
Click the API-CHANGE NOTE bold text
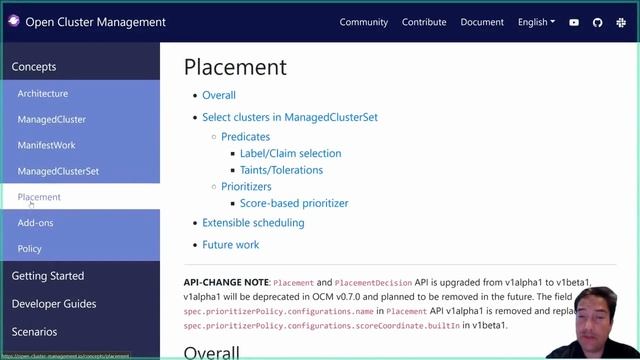point(226,282)
